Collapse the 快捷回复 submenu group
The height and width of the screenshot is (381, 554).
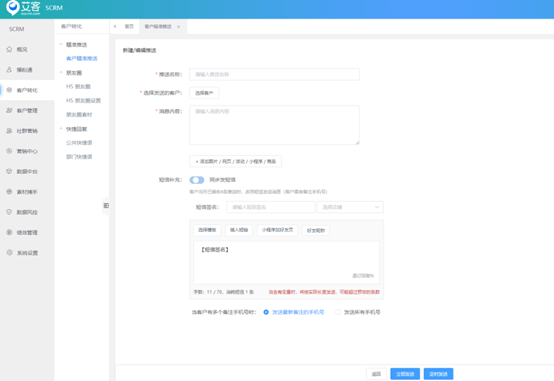click(x=61, y=129)
